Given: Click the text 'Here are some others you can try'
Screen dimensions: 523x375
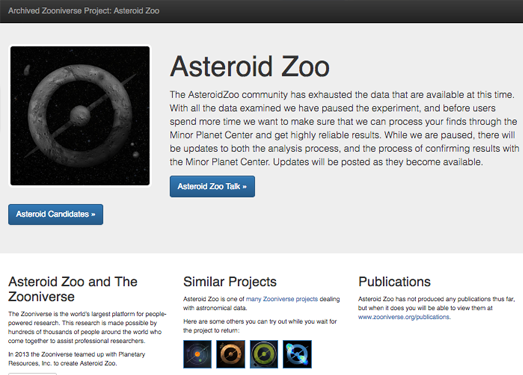Looking at the screenshot, I should coord(260,326).
